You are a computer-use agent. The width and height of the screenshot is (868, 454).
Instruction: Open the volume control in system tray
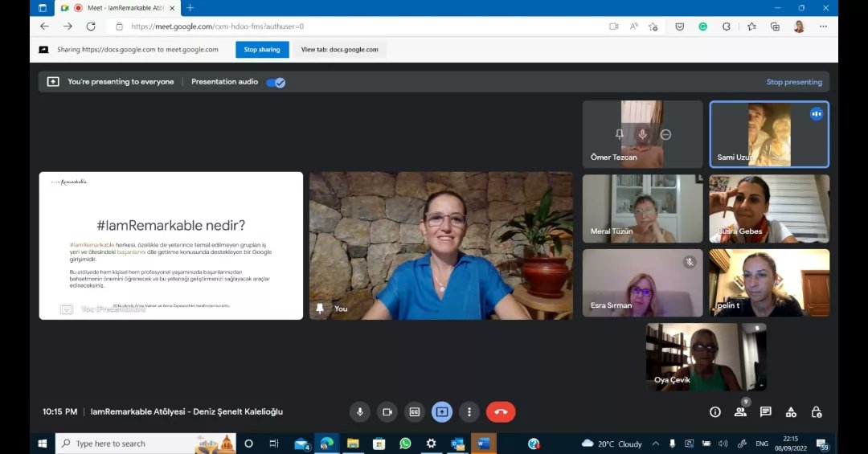pos(723,444)
